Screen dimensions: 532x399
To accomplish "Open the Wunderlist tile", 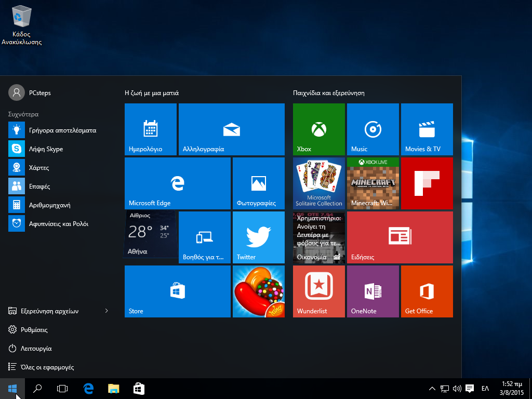I will coord(318,291).
